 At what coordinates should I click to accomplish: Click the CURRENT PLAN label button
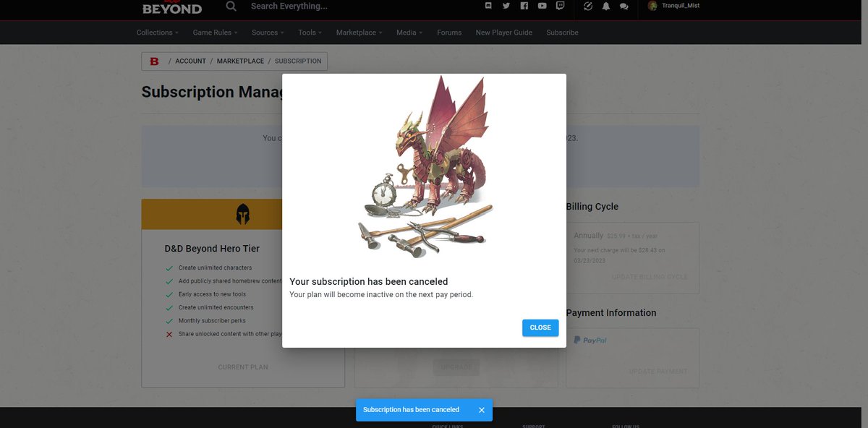coord(243,367)
